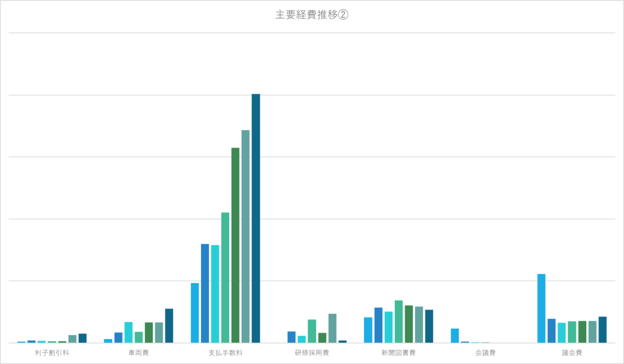Click the 支払手数料 category label

point(225,352)
